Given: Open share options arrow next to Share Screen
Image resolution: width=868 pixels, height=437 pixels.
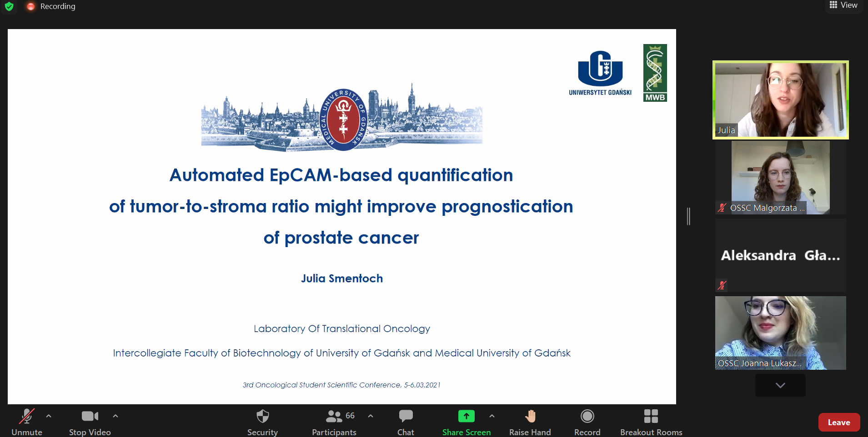Looking at the screenshot, I should tap(492, 416).
